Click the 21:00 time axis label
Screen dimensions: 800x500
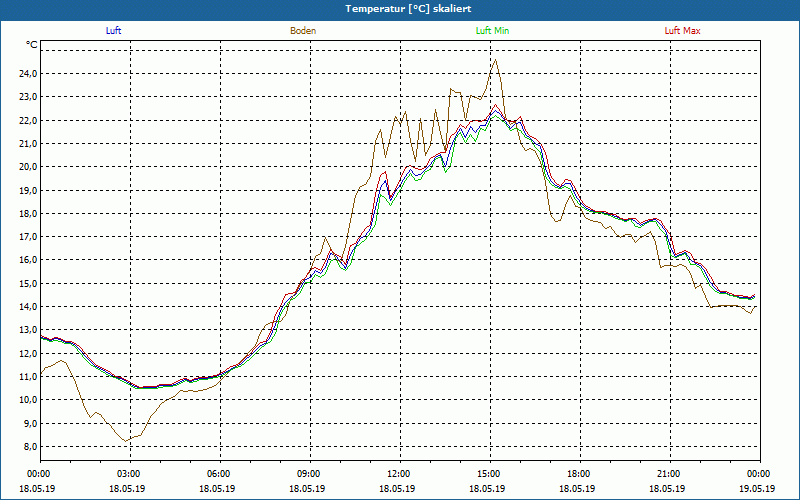[669, 474]
